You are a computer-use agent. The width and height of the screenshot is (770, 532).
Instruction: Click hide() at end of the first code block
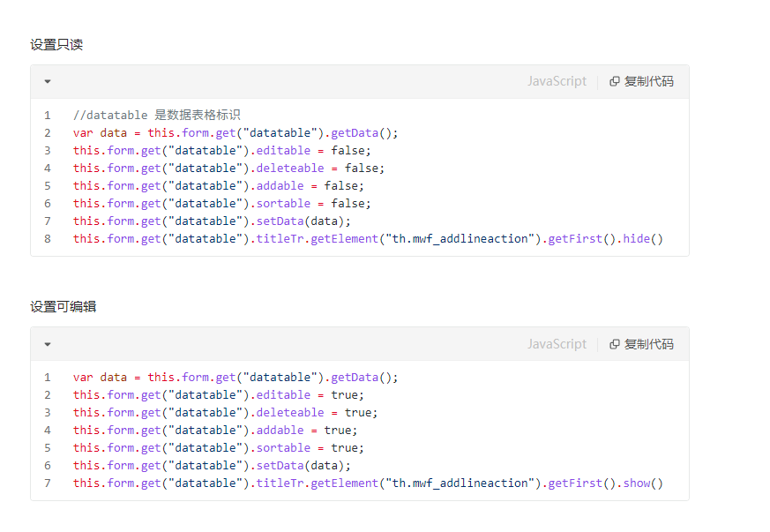coord(642,238)
